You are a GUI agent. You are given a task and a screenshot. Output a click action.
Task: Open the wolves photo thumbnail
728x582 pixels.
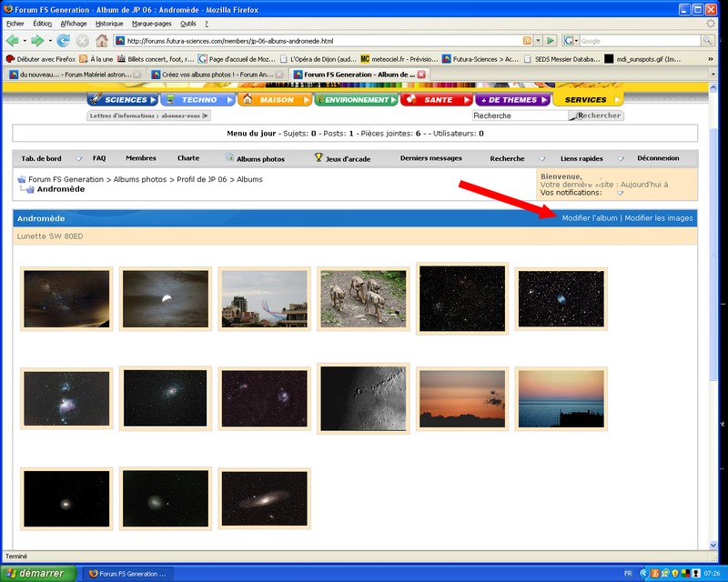pos(363,298)
